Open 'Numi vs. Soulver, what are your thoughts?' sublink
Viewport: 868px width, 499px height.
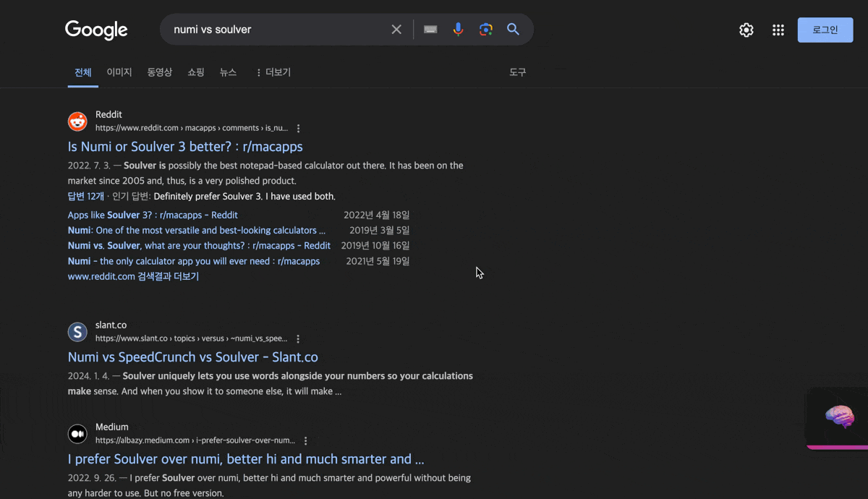(x=199, y=245)
